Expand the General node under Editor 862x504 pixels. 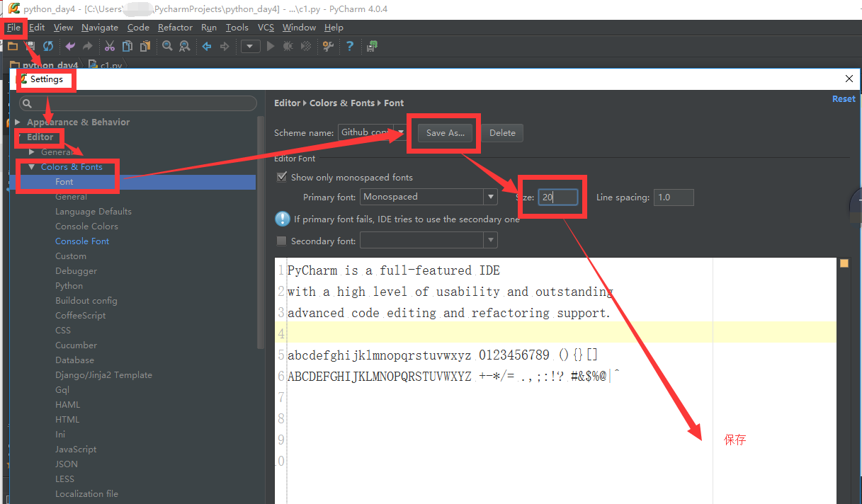click(x=31, y=151)
